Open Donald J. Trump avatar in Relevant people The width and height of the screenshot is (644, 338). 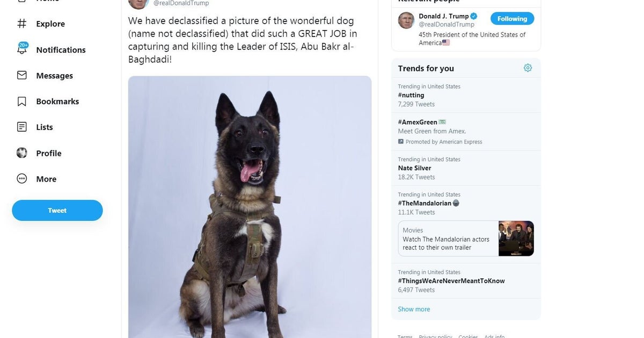click(406, 20)
